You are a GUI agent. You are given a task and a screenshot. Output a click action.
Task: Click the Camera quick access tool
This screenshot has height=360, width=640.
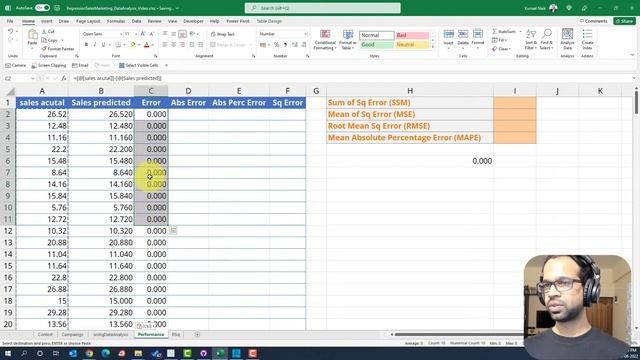(x=16, y=65)
